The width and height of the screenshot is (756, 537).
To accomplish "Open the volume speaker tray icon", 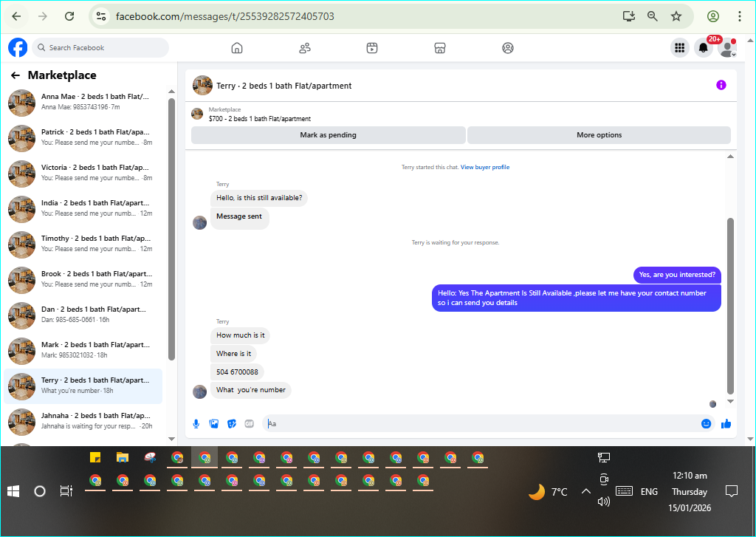I will 603,502.
